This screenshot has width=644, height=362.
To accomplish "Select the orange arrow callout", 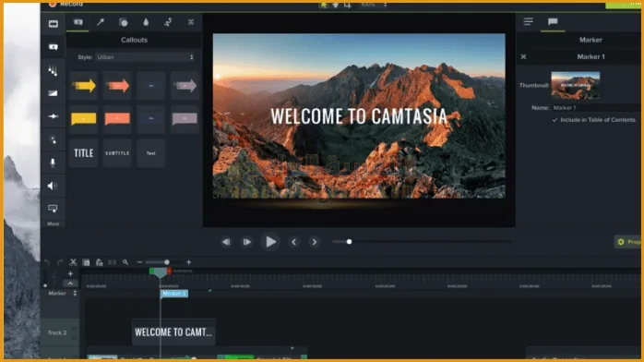I will pos(117,86).
